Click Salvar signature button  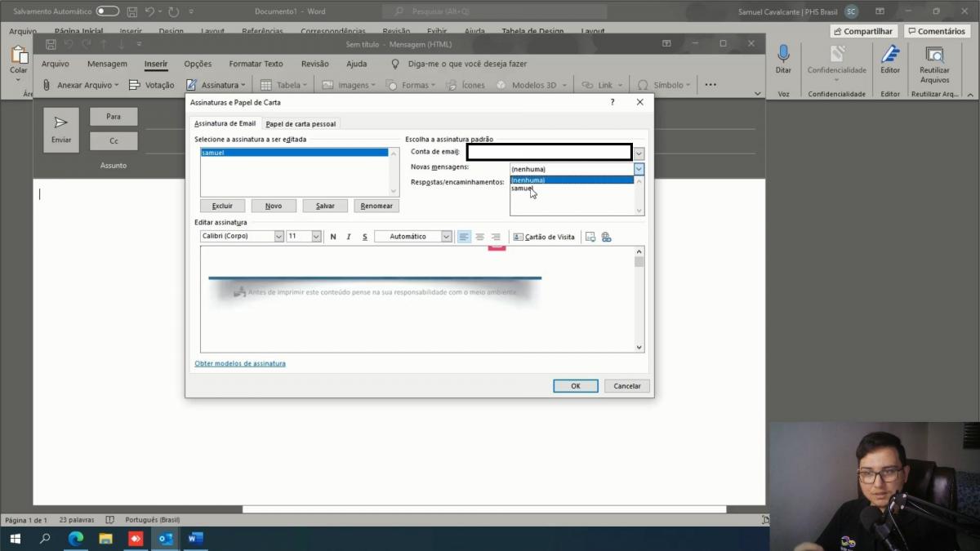(x=325, y=206)
